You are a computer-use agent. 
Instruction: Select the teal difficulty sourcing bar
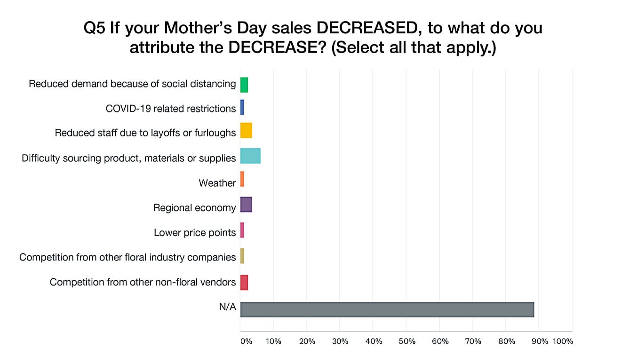pyautogui.click(x=250, y=156)
